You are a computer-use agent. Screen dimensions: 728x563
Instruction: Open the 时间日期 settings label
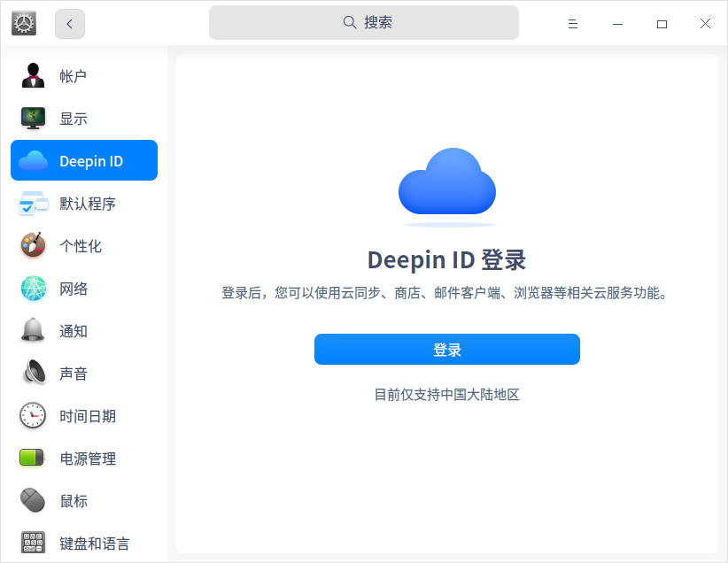pyautogui.click(x=88, y=416)
